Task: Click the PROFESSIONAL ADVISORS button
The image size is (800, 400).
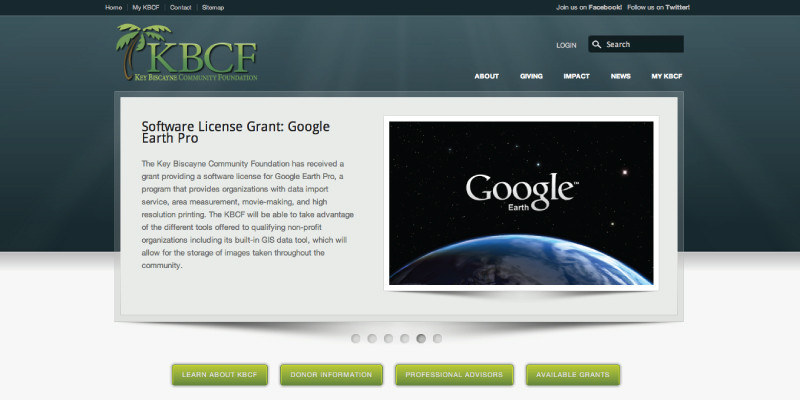Action: pos(454,374)
